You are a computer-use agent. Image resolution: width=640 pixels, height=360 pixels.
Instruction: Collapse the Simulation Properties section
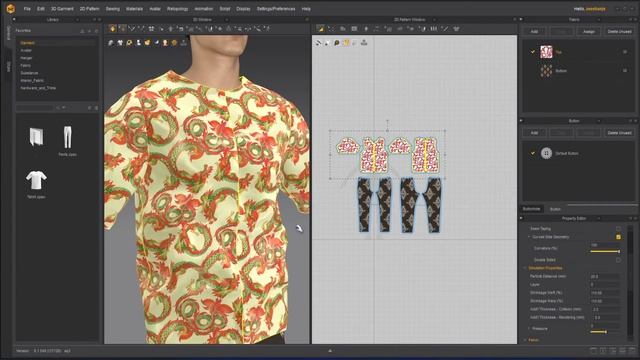point(525,268)
